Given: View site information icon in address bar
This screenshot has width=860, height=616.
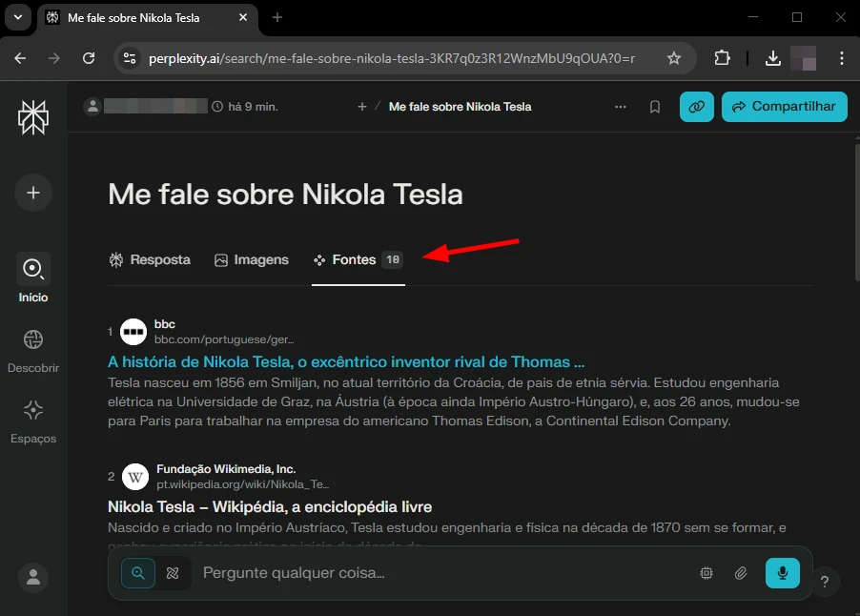Looking at the screenshot, I should tap(130, 58).
